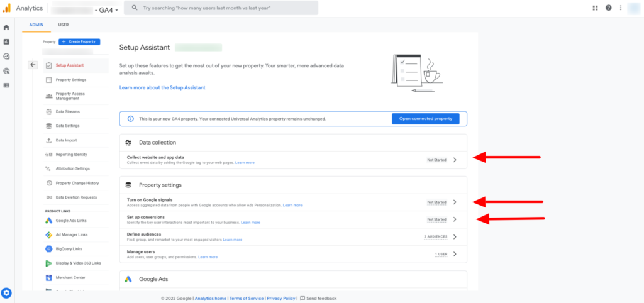
Task: Click the Data Streams icon
Action: (49, 112)
